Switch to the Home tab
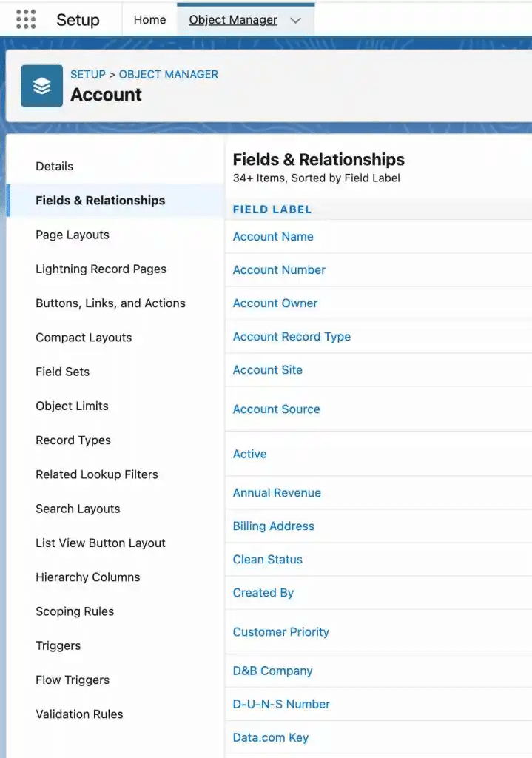 coord(149,20)
